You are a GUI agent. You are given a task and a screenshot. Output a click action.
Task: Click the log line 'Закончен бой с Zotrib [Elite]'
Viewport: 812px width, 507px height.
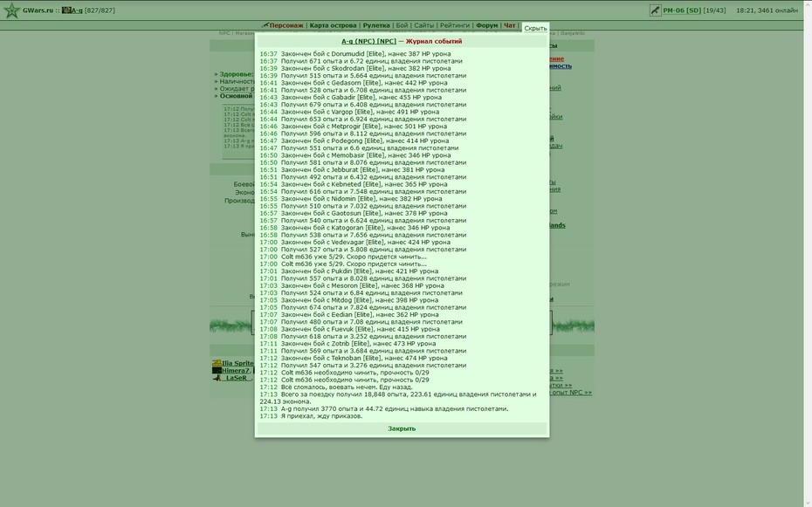pyautogui.click(x=348, y=344)
